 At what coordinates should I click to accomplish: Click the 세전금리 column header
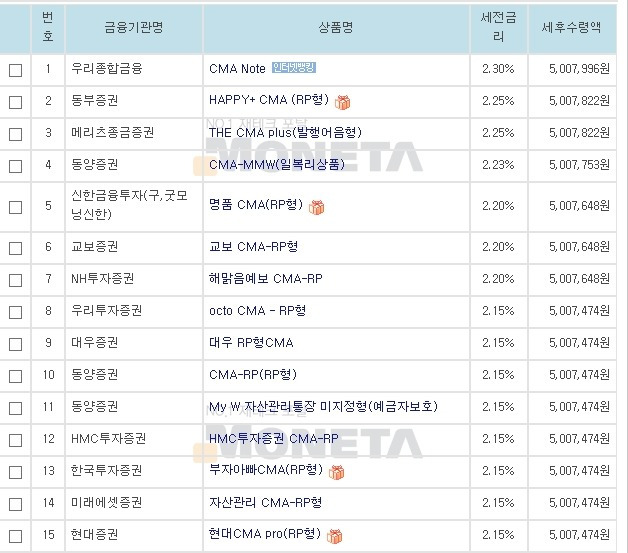click(498, 27)
